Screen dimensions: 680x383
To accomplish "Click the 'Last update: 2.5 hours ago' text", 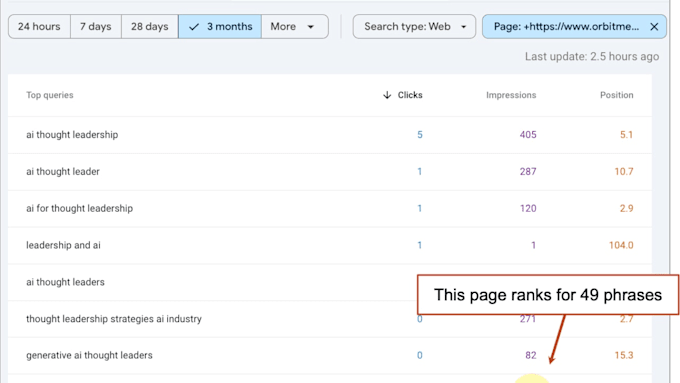I will pyautogui.click(x=592, y=56).
